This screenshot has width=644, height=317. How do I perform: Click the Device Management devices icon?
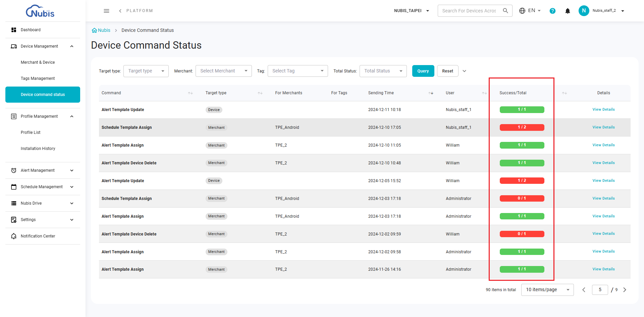coord(14,46)
